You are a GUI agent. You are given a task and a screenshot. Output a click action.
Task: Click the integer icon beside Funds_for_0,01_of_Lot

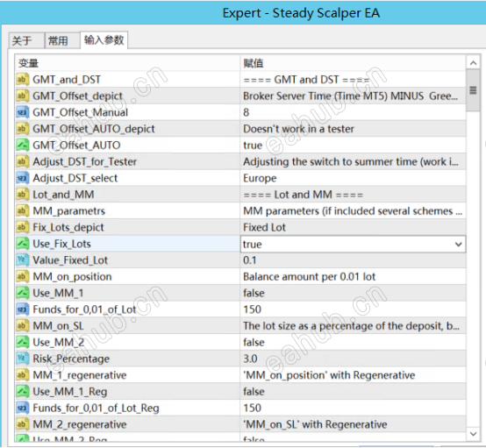point(22,309)
